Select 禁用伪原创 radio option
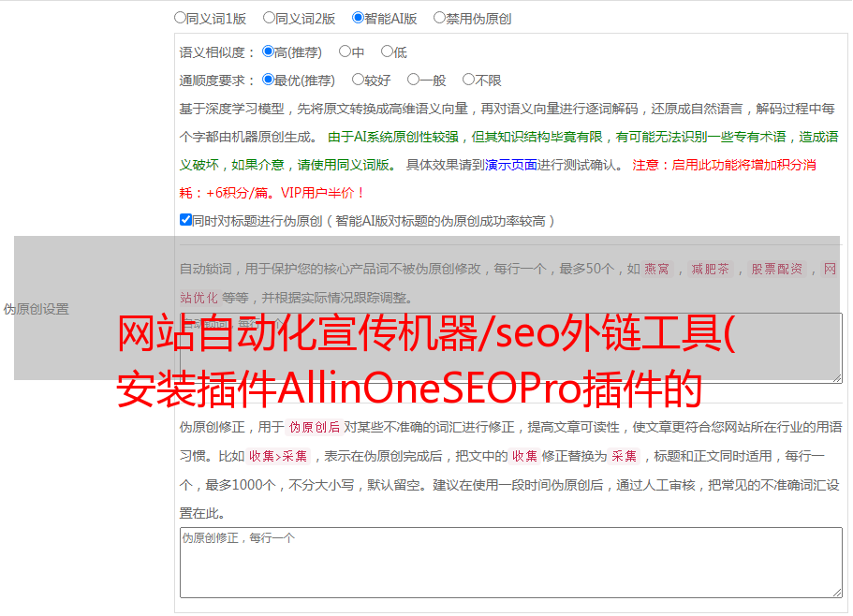This screenshot has width=853, height=616. [439, 18]
